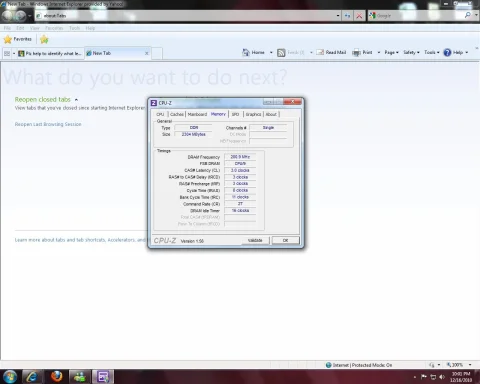Click Reopen Last Browsing Session link

click(x=48, y=124)
